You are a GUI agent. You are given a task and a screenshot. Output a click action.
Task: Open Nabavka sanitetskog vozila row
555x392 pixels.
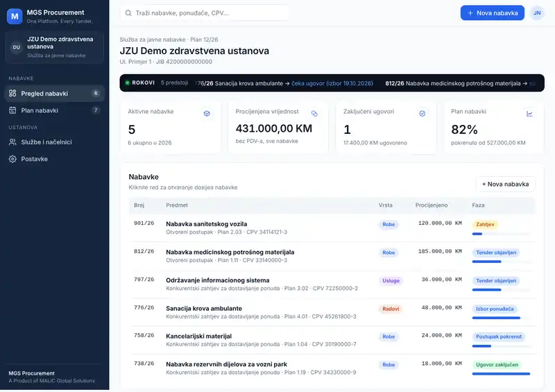click(332, 228)
